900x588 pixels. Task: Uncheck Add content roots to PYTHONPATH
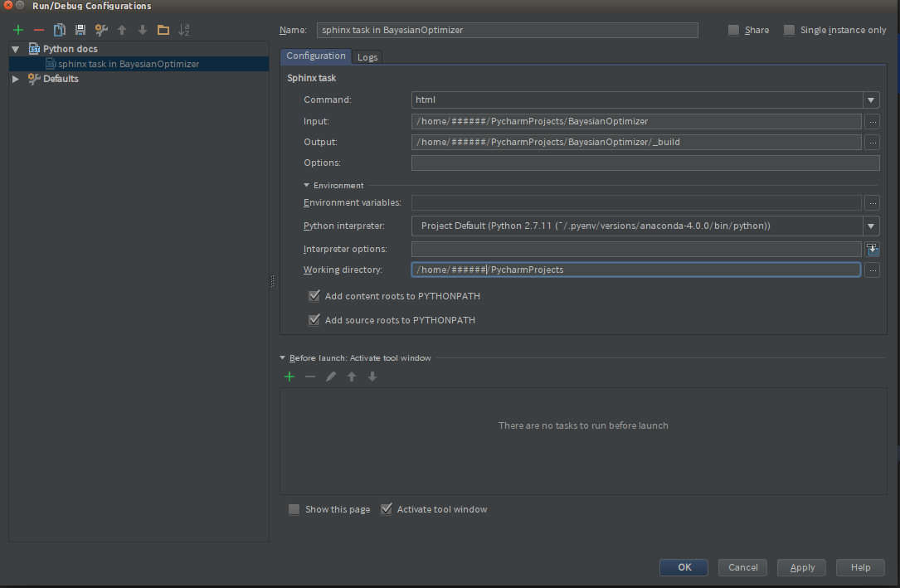[x=314, y=295]
